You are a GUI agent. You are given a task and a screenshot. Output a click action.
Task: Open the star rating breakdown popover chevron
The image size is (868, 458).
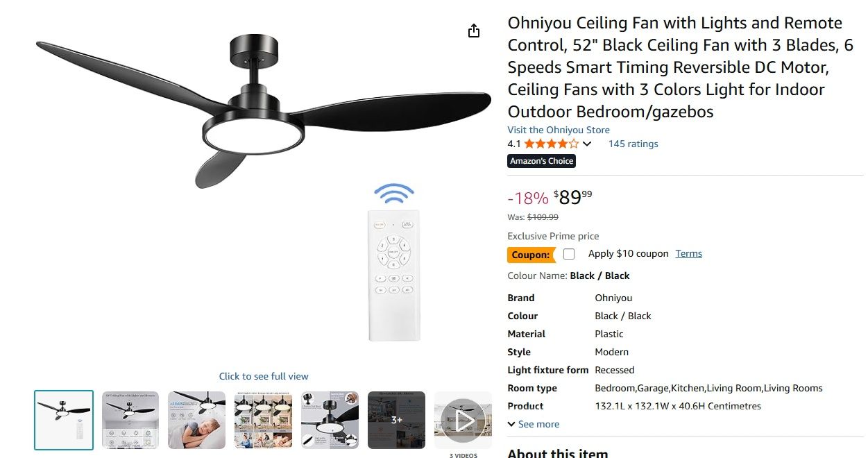coord(587,144)
